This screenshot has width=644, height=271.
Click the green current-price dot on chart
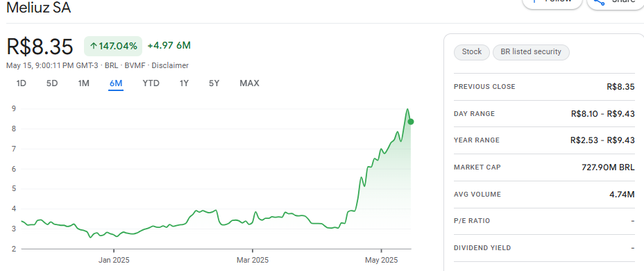click(x=410, y=122)
